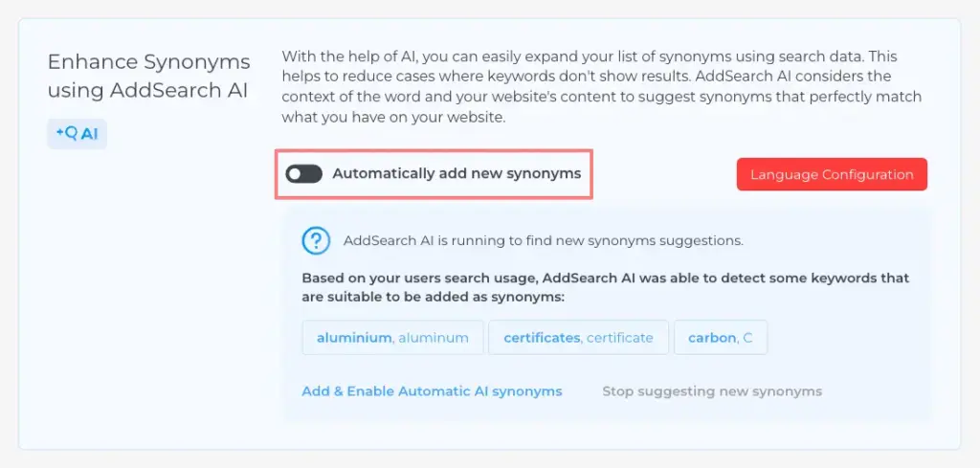Screen dimensions: 980x468
Task: Click the "Based on your users search usage" text
Action: pos(605,288)
